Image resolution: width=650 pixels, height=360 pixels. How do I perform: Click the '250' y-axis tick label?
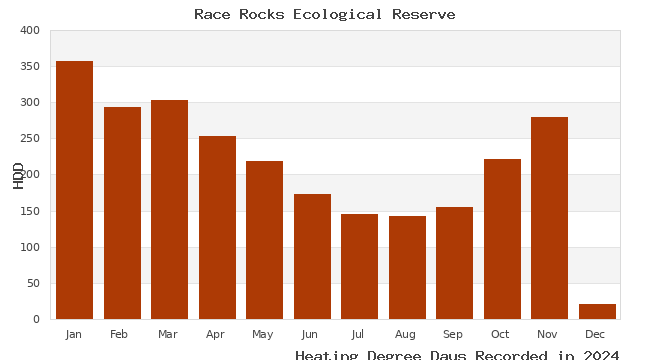click(x=30, y=139)
